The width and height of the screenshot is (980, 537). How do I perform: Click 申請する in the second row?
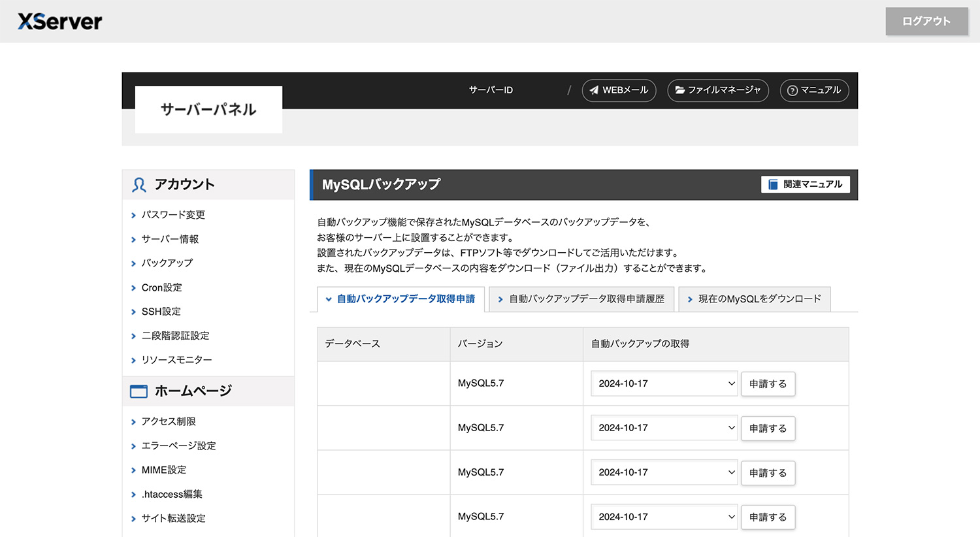coord(768,429)
